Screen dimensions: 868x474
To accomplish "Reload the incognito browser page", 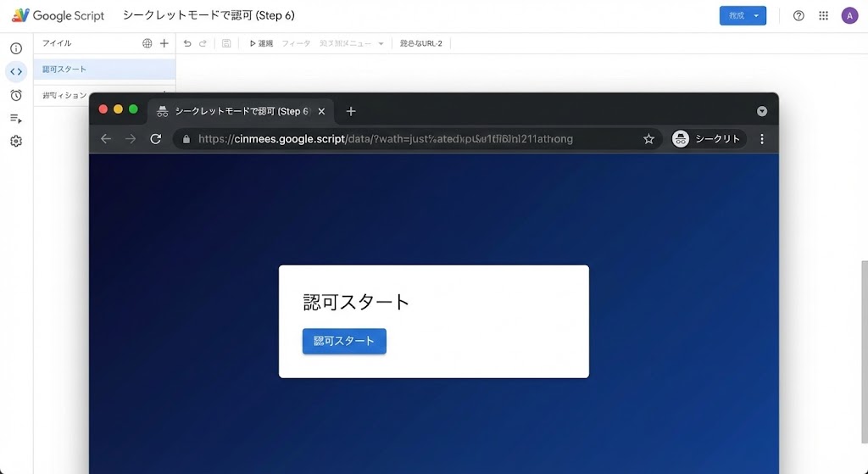I will (155, 139).
